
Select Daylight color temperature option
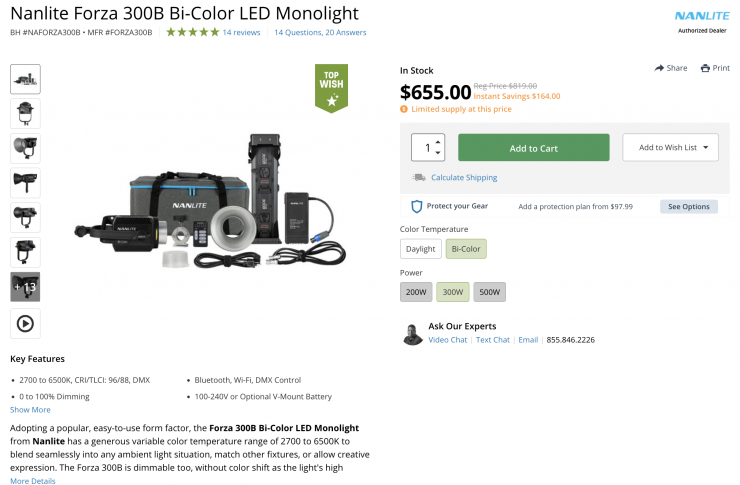(x=420, y=249)
